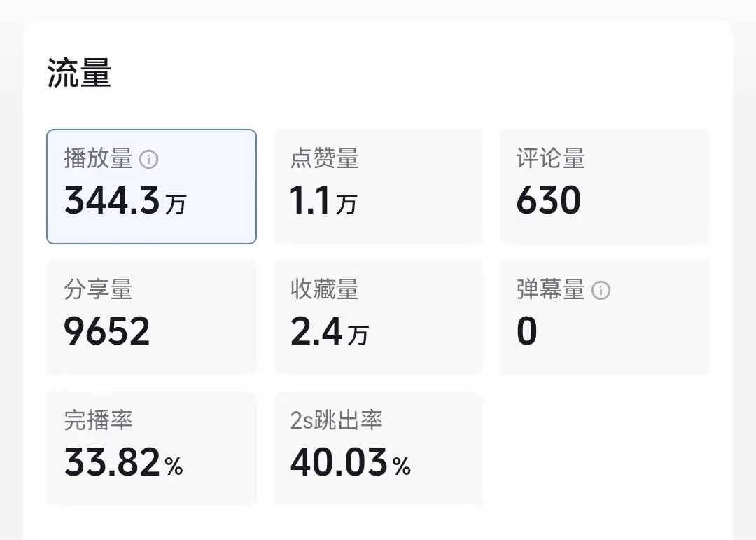Image resolution: width=756 pixels, height=540 pixels.
Task: Open the 分享量 9652 card
Action: point(151,317)
